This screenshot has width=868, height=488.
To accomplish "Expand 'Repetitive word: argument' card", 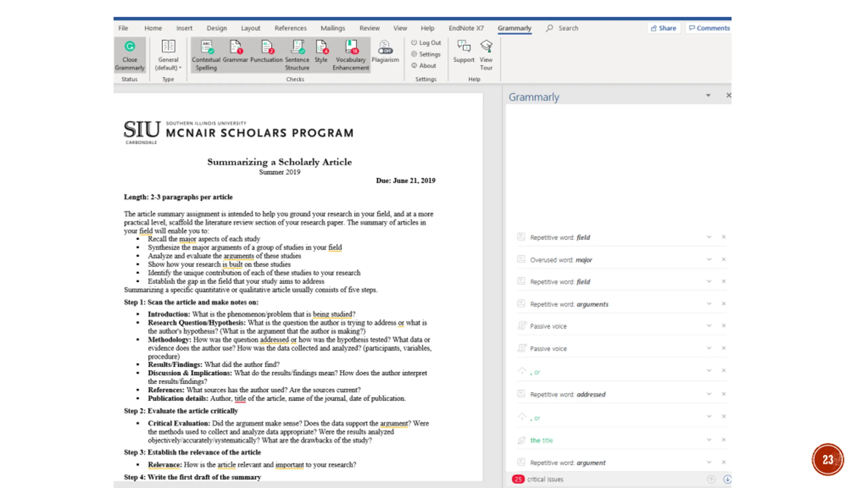I will (x=709, y=462).
